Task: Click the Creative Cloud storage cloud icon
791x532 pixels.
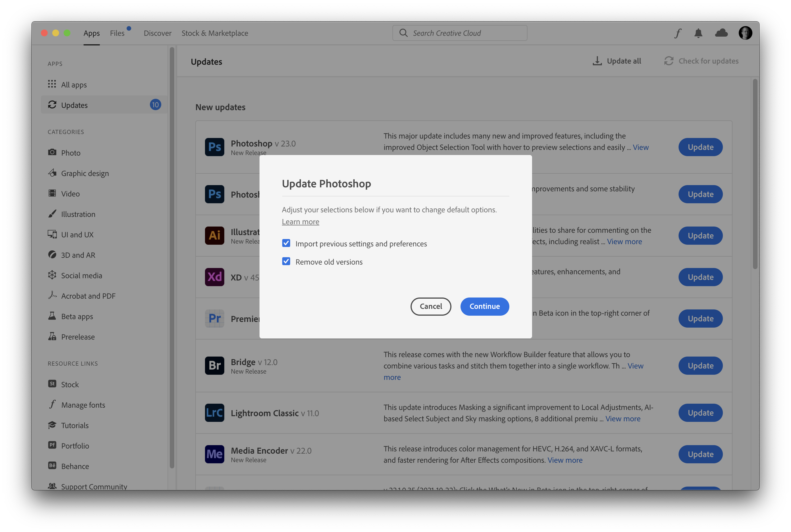Action: coord(721,33)
